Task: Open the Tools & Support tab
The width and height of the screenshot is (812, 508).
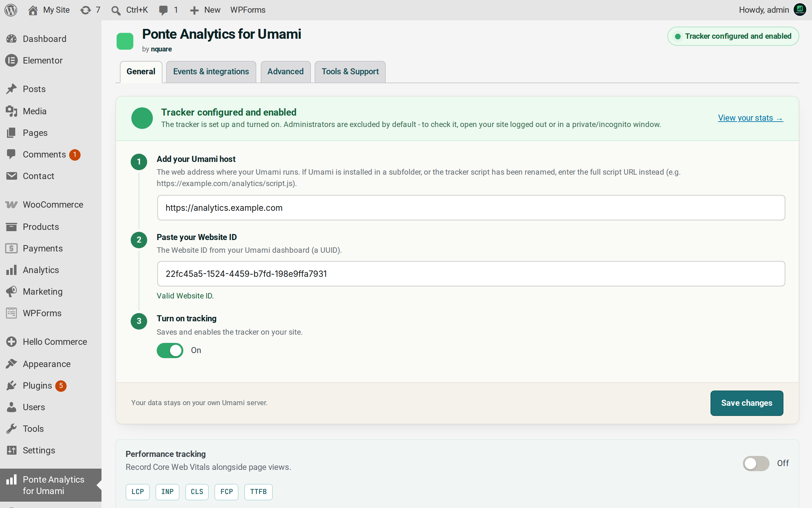Action: [x=350, y=71]
